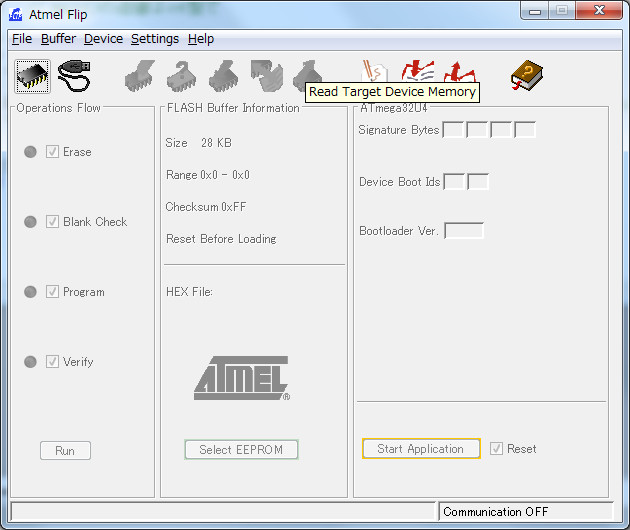Open the Help menu
The image size is (630, 530).
[201, 39]
